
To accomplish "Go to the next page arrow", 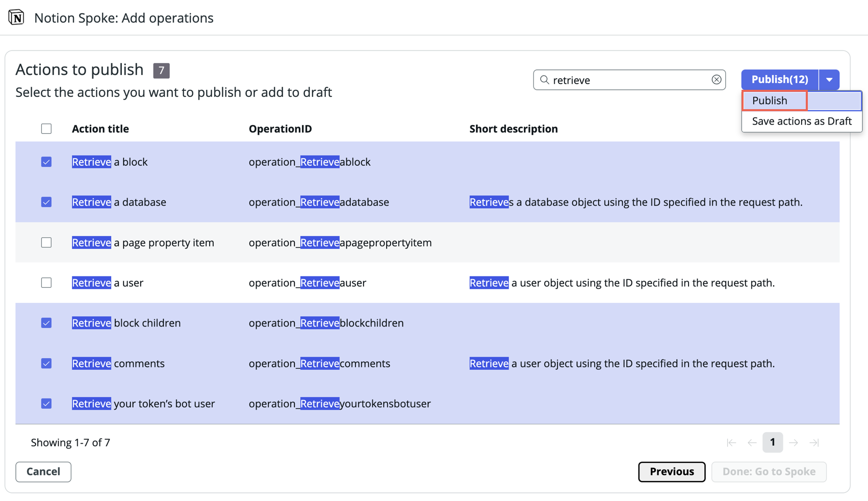I will pyautogui.click(x=794, y=443).
